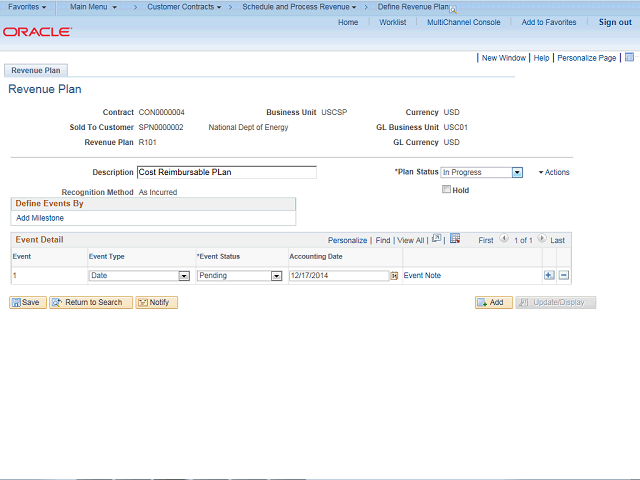Image resolution: width=640 pixels, height=480 pixels.
Task: Click the Last link in Event Detail
Action: (x=558, y=240)
